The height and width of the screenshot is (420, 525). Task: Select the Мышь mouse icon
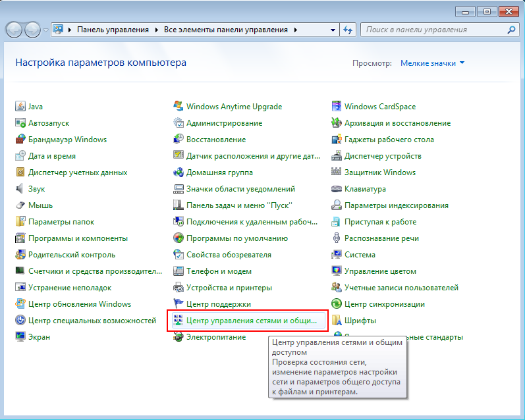click(x=20, y=205)
